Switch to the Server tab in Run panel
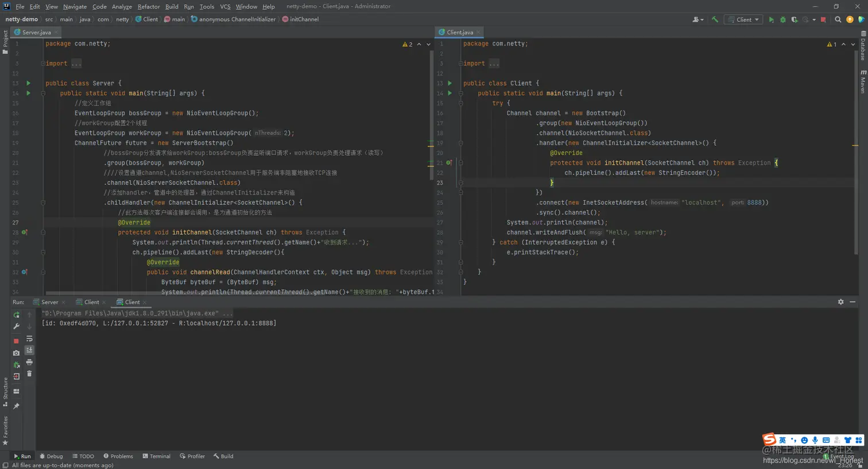Screen dimensions: 868x469 coord(49,302)
